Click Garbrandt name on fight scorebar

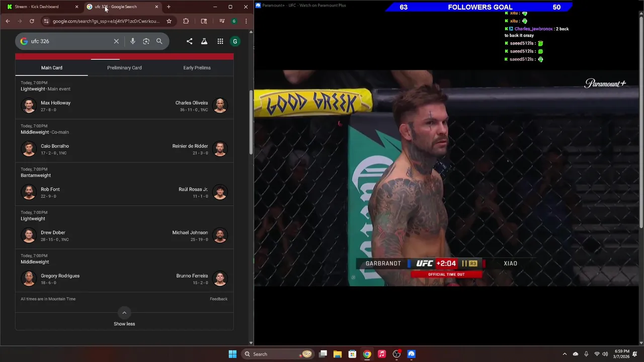[383, 263]
